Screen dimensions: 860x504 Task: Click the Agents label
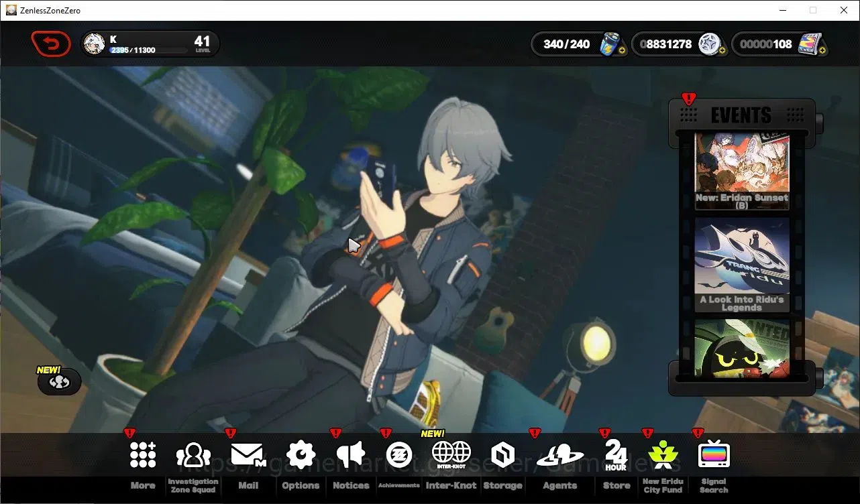(x=560, y=485)
